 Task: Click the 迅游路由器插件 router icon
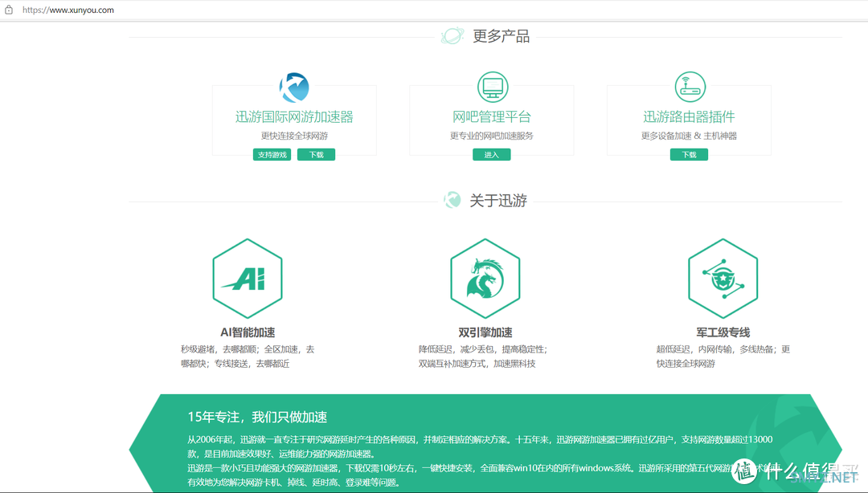point(690,87)
